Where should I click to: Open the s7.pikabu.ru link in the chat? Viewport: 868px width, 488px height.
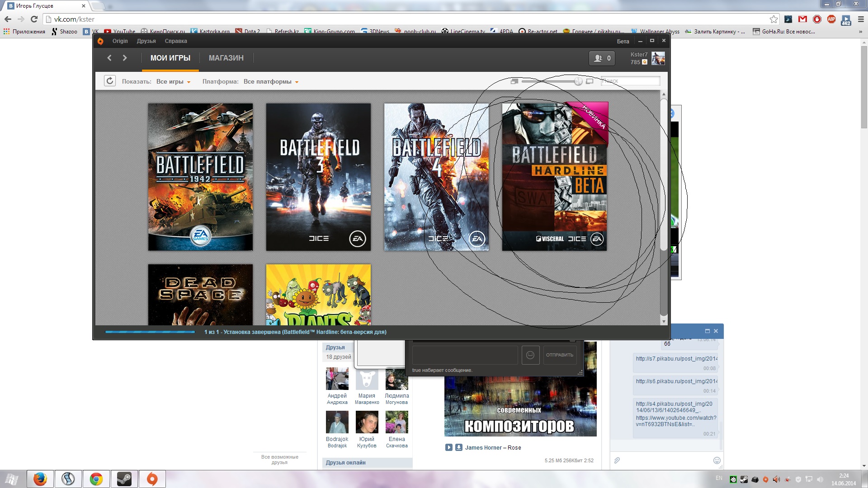(x=676, y=359)
